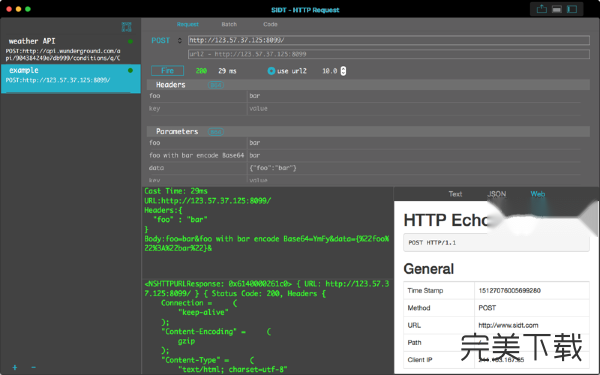
Task: Switch to the Code tab
Action: 270,24
